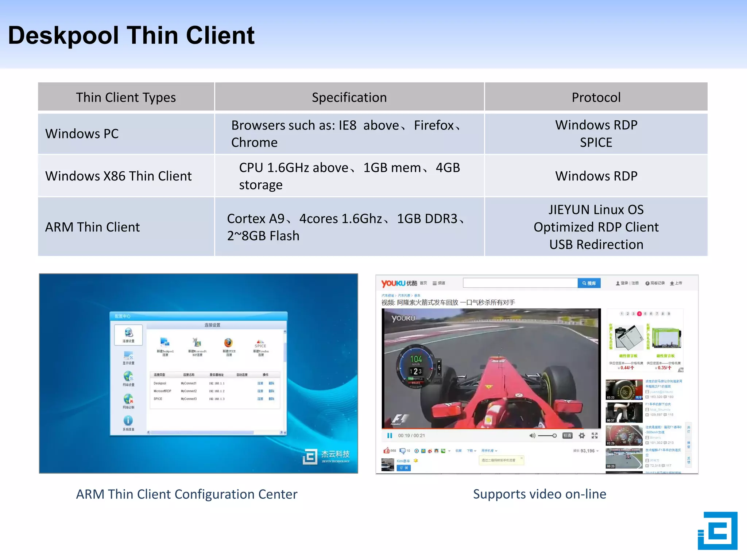Mute the video speaker icon
The image size is (747, 560).
[532, 435]
